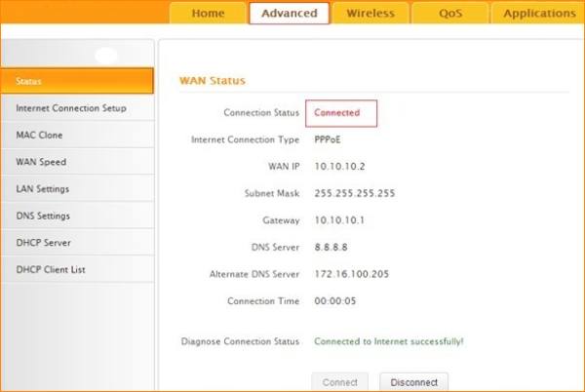The width and height of the screenshot is (585, 392).
Task: Open LAN Settings in sidebar
Action: (77, 188)
